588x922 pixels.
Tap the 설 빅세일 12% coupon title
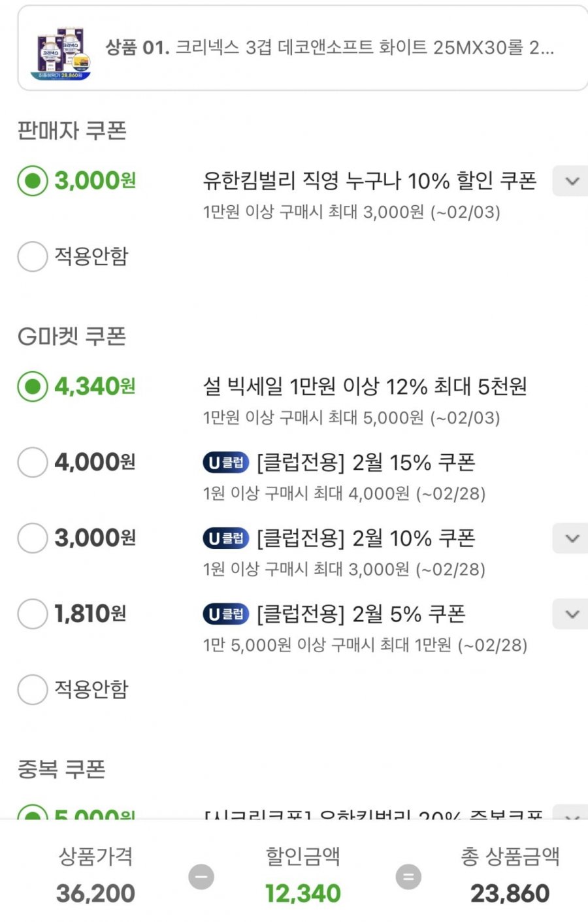pos(365,387)
